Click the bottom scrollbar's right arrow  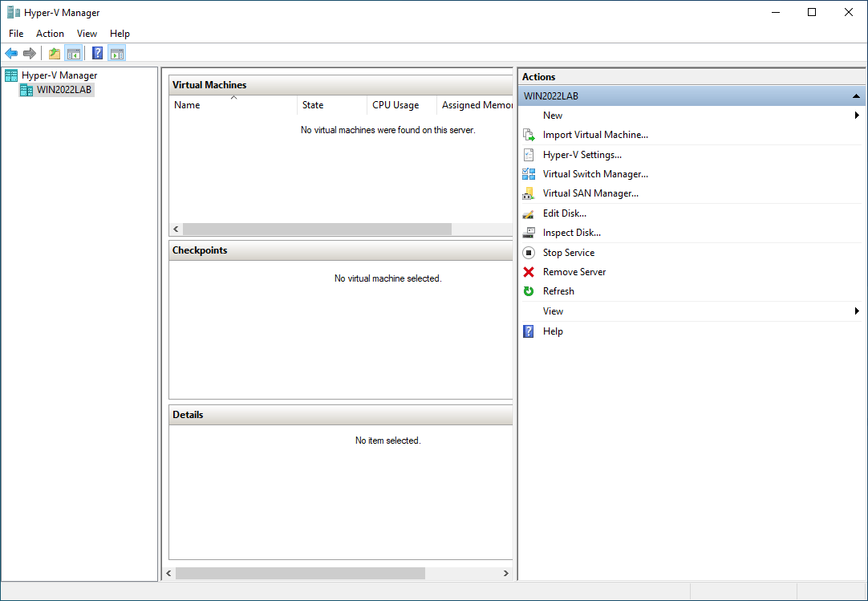(x=506, y=573)
